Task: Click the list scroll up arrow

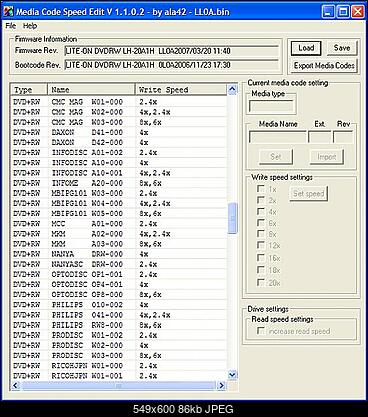Action: 232,89
